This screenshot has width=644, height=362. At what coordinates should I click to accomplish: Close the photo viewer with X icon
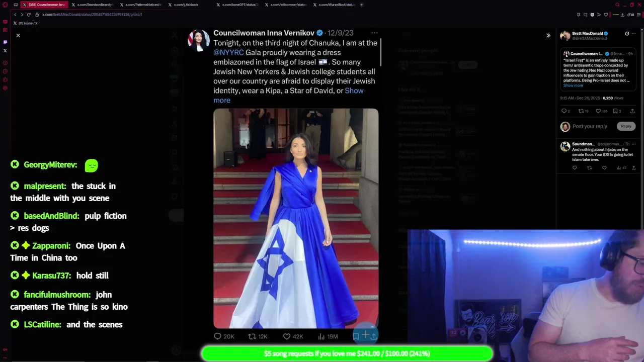click(x=18, y=35)
